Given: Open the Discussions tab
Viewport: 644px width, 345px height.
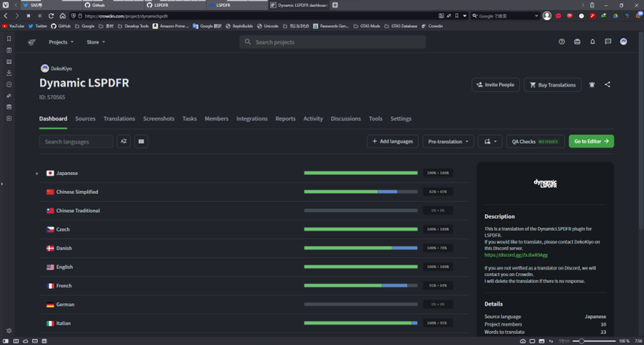Looking at the screenshot, I should pyautogui.click(x=346, y=118).
